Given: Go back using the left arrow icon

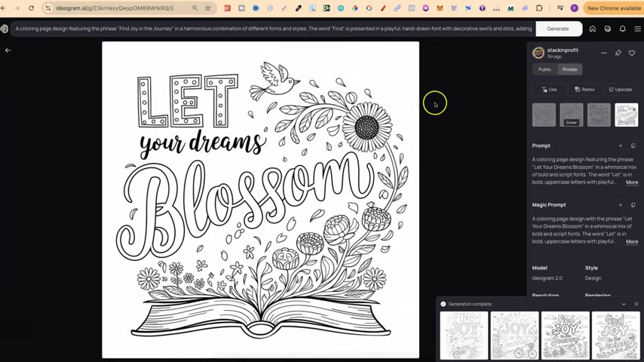Looking at the screenshot, I should pos(8,50).
